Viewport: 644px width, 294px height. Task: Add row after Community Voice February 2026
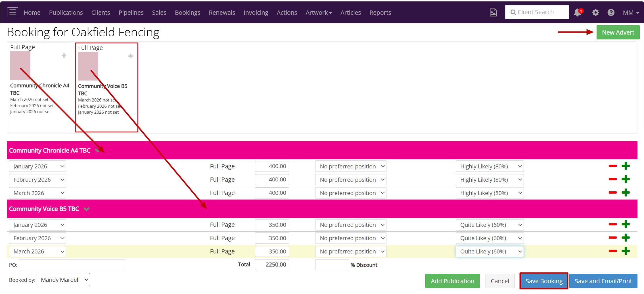pos(626,238)
